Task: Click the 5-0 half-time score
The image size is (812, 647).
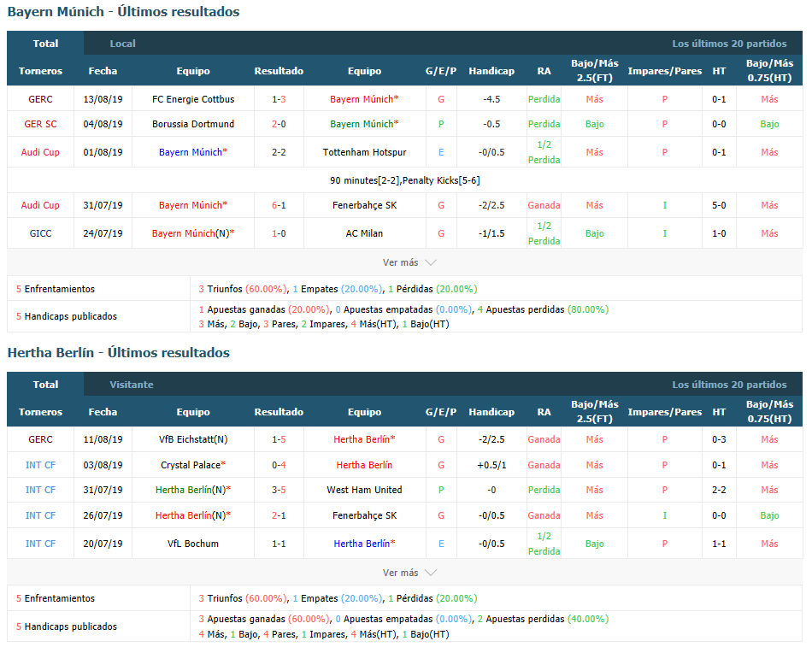Action: [x=719, y=205]
